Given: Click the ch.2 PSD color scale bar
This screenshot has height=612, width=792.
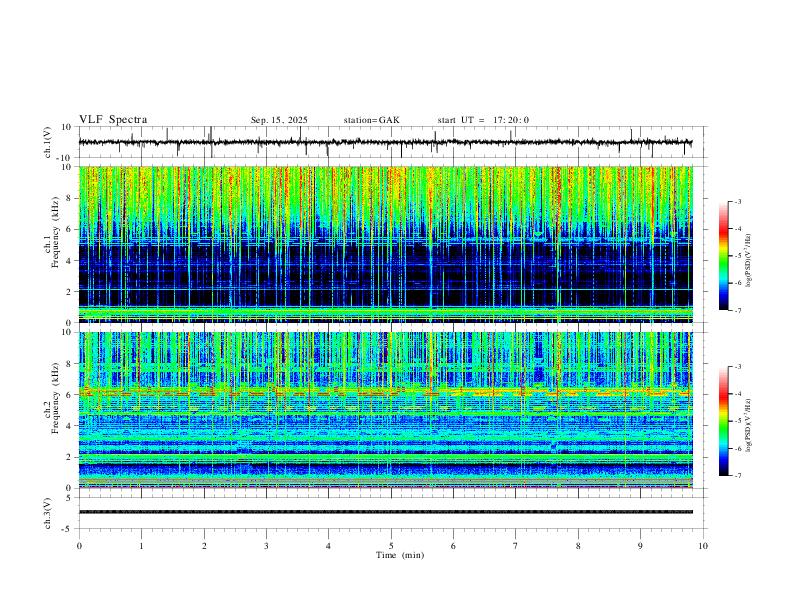Looking at the screenshot, I should point(724,421).
